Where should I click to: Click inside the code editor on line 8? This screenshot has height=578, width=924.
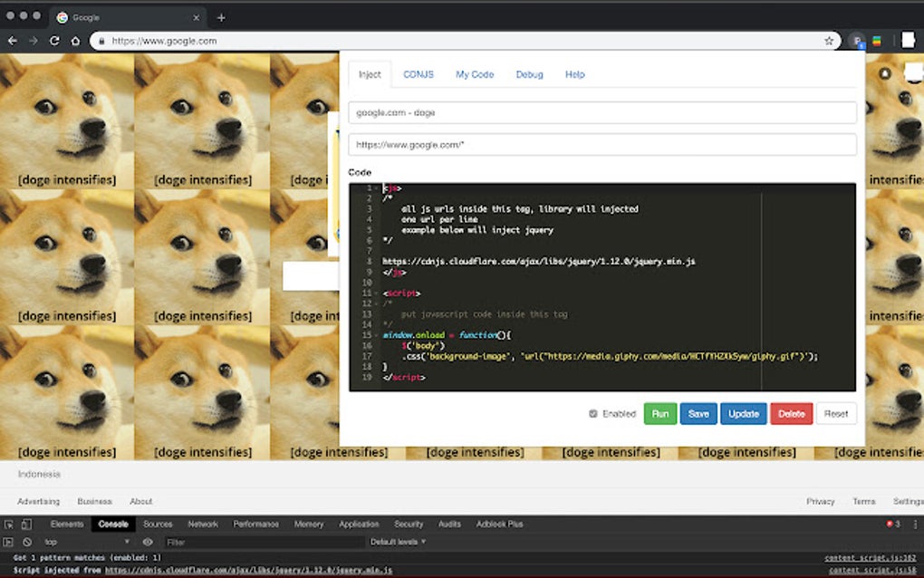coord(539,261)
